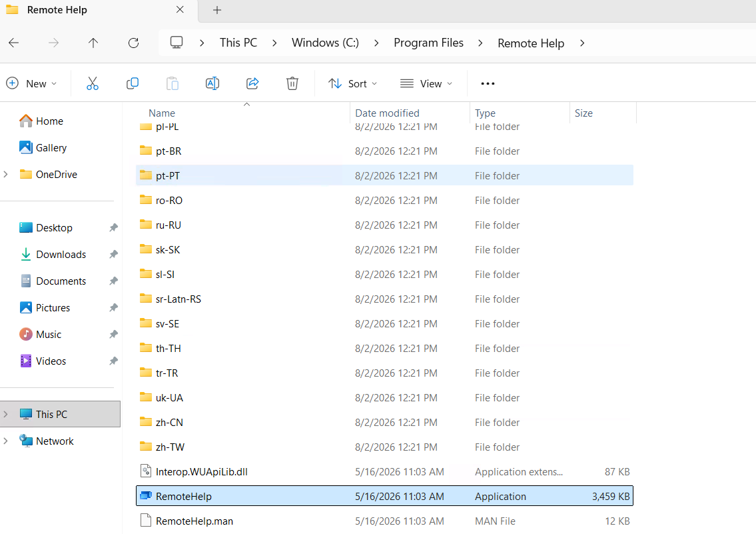Click the pin icon next to Videos
This screenshot has height=534, width=756.
click(x=113, y=361)
